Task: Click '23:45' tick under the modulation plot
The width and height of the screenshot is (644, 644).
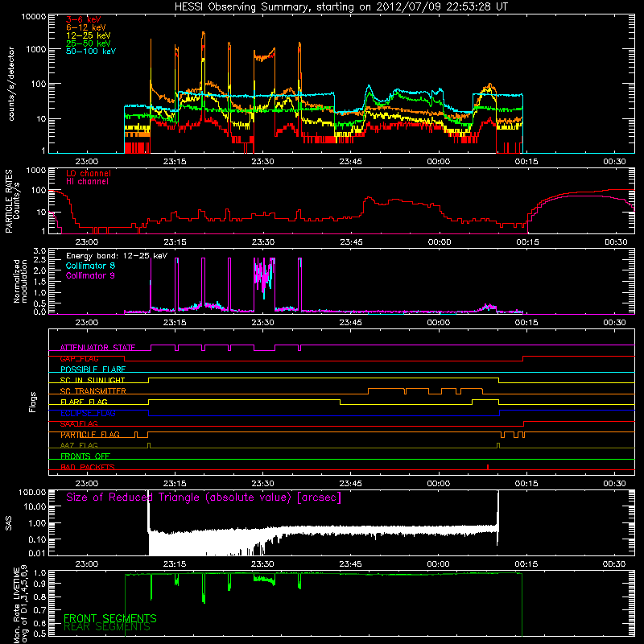Action: tap(351, 323)
